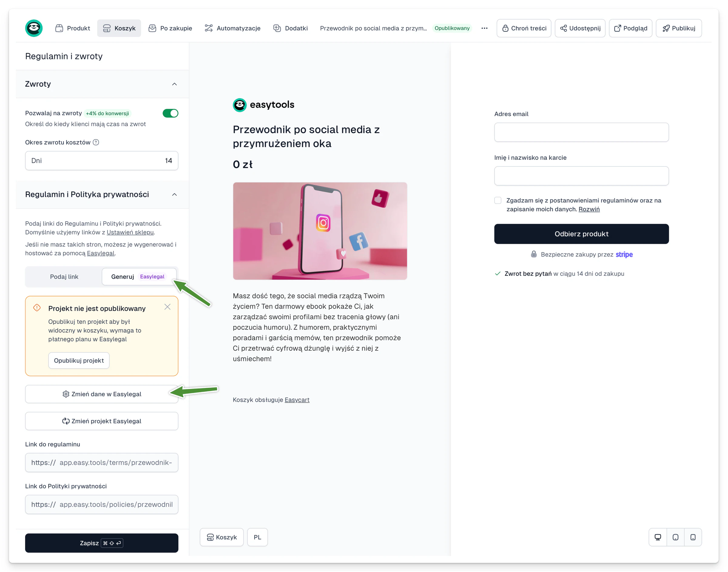Image resolution: width=728 pixels, height=572 pixels.
Task: Click Opublikuj projekt in the warning box
Action: point(79,360)
